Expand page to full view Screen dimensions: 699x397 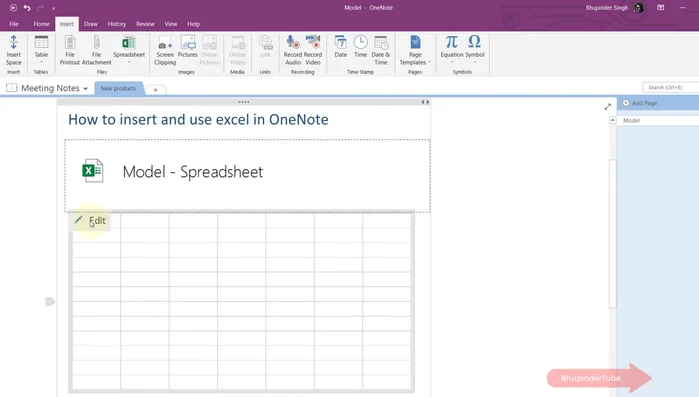608,106
